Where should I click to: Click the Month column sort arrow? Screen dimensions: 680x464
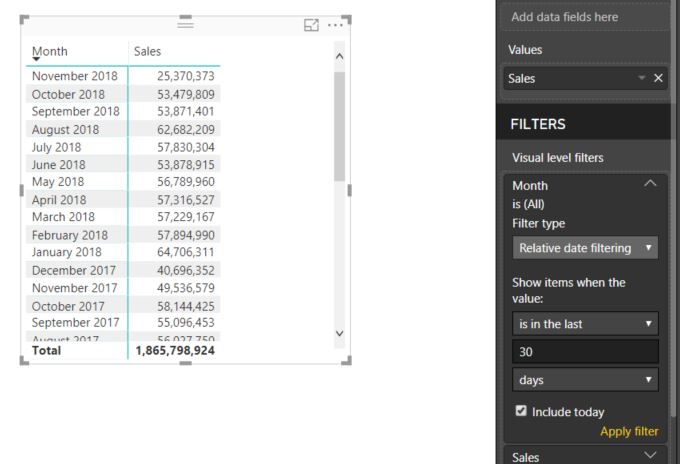36,59
